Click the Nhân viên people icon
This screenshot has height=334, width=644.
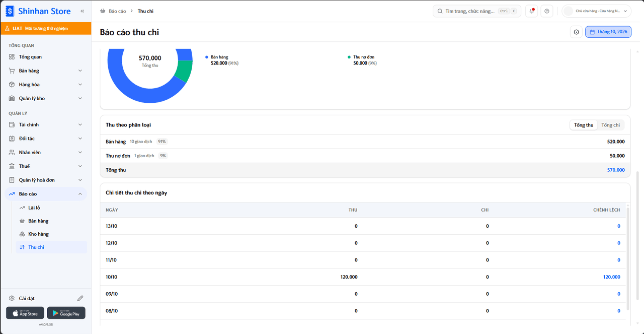click(x=12, y=152)
